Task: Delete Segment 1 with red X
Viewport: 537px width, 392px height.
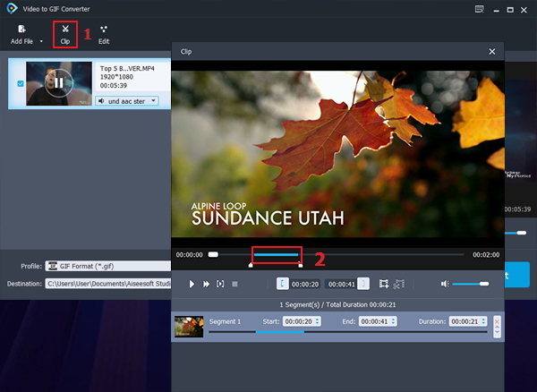Action: click(x=497, y=320)
